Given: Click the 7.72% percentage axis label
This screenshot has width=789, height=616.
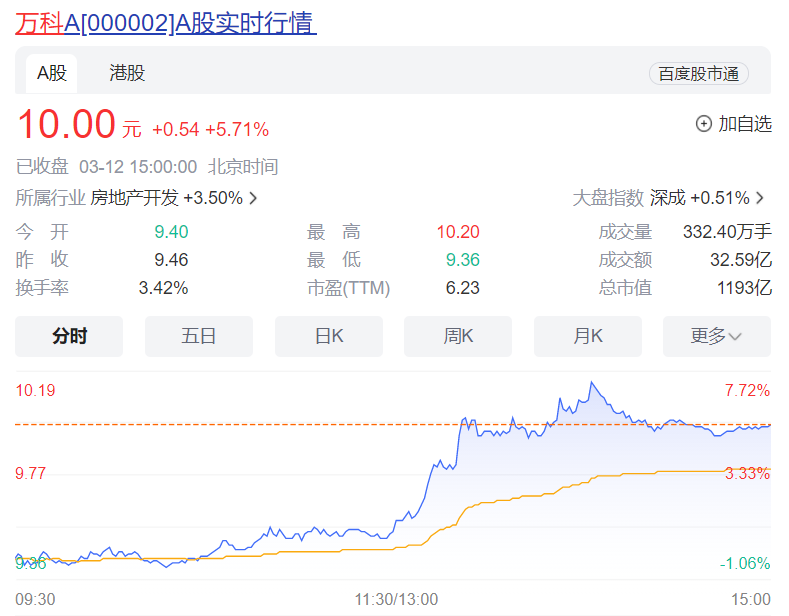Looking at the screenshot, I should [747, 390].
